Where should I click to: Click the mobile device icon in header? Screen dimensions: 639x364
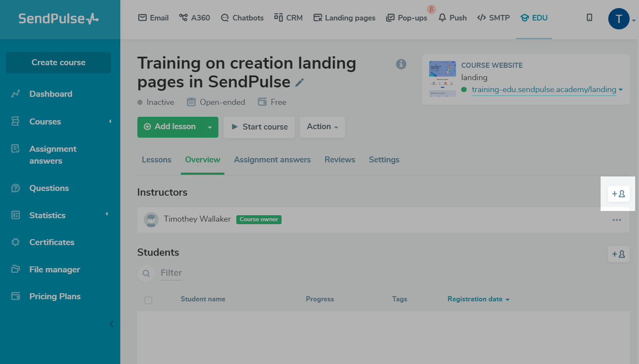tap(590, 17)
